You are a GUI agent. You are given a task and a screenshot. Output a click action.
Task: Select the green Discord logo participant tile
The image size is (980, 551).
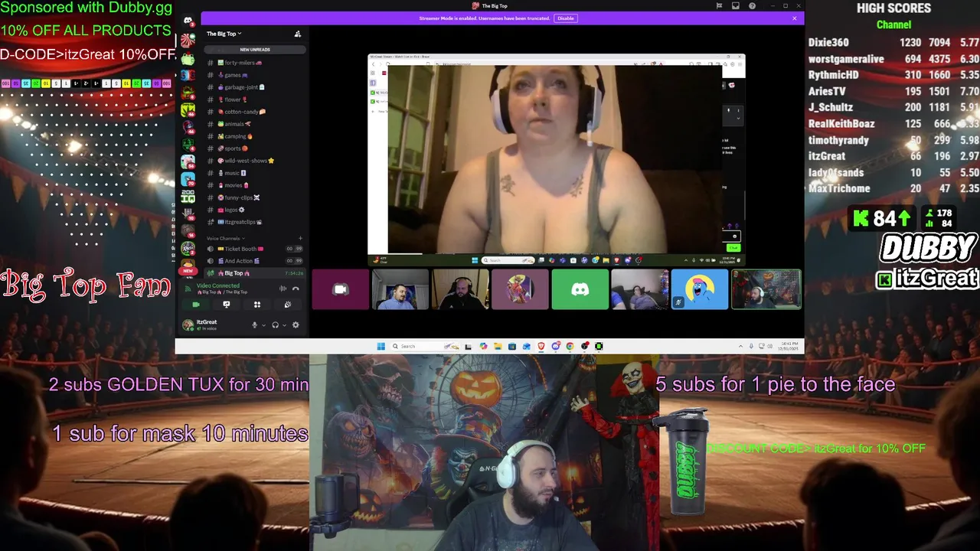coord(580,289)
